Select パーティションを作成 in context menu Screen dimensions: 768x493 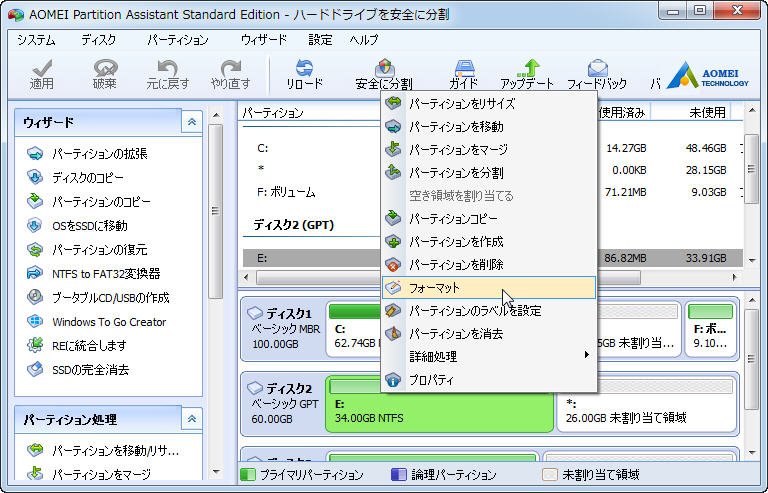489,242
